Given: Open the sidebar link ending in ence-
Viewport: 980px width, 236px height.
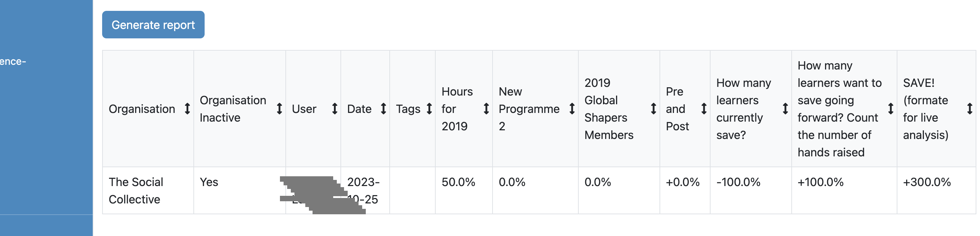Looking at the screenshot, I should click(x=13, y=61).
